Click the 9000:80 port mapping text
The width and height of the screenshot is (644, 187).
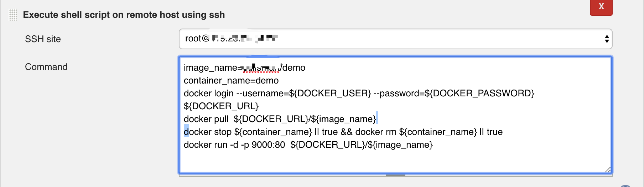[x=268, y=145]
